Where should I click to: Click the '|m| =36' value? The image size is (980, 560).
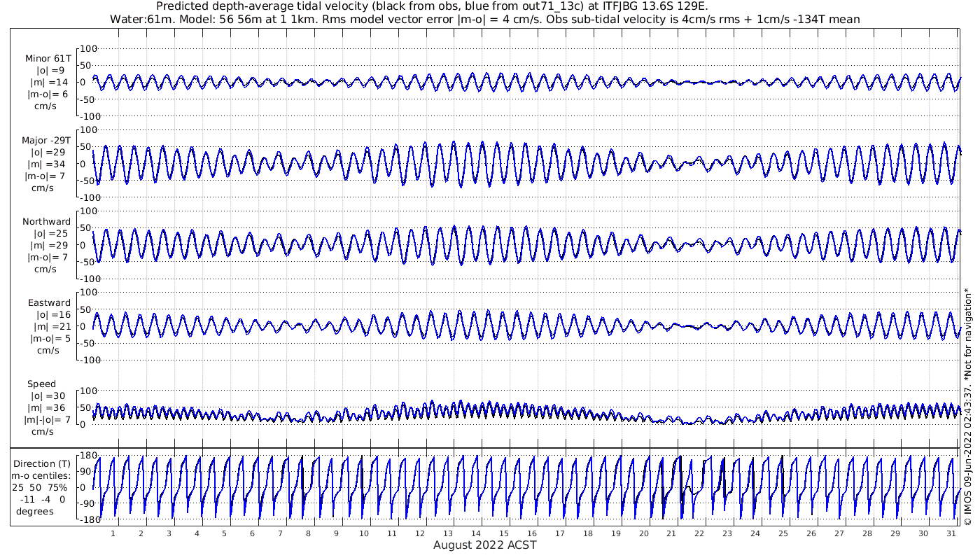[x=48, y=408]
